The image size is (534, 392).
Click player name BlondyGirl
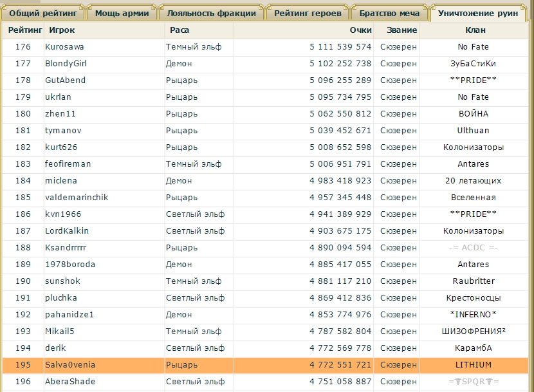click(x=66, y=64)
